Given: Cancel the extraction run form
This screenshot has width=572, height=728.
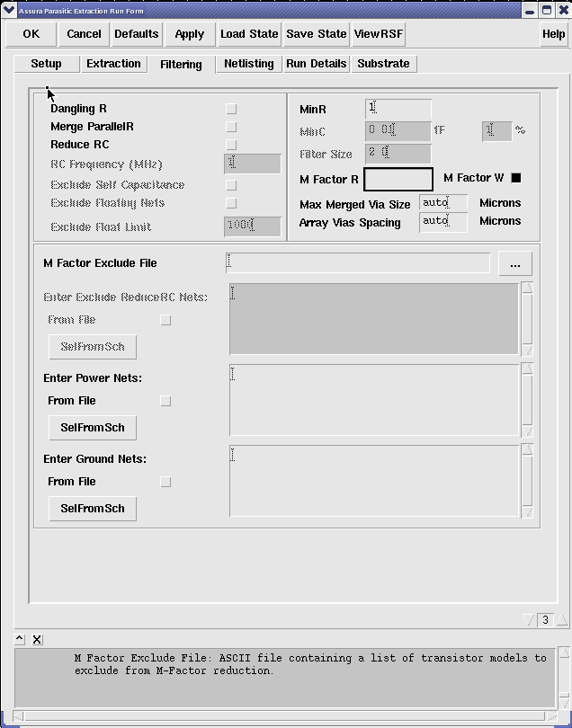Looking at the screenshot, I should click(84, 34).
